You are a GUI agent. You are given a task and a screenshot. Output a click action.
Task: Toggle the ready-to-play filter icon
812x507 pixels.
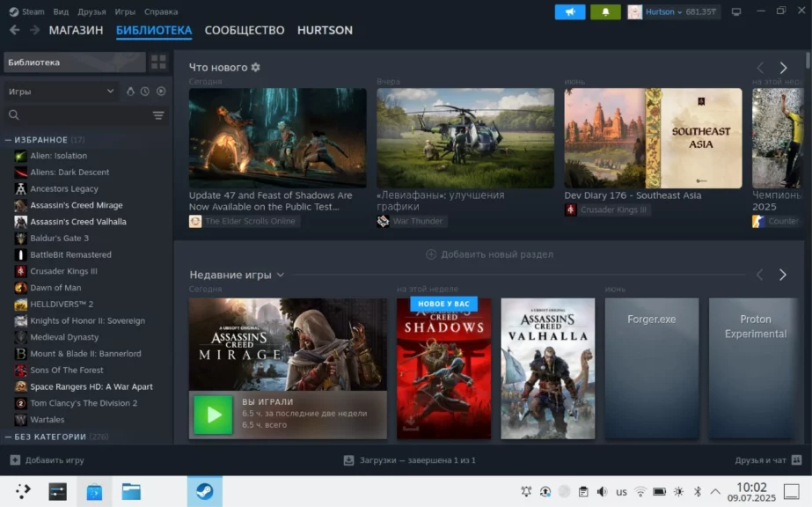pyautogui.click(x=161, y=92)
